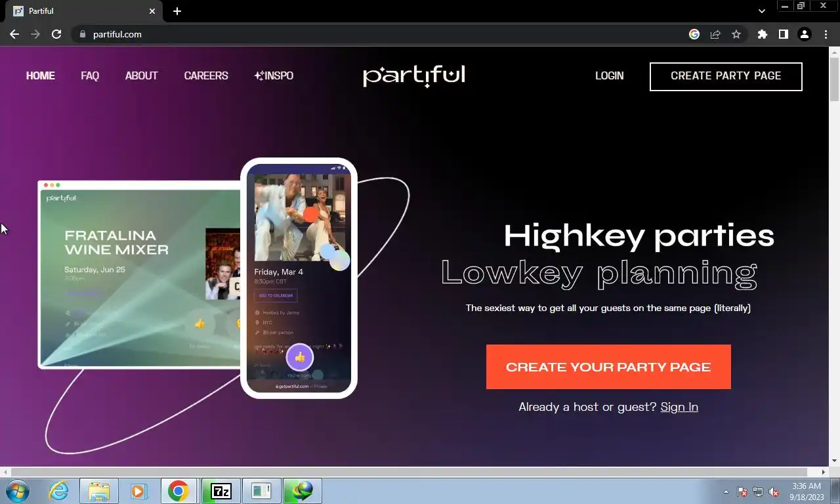The image size is (840, 504).
Task: Open the media player taskbar icon
Action: 138,491
